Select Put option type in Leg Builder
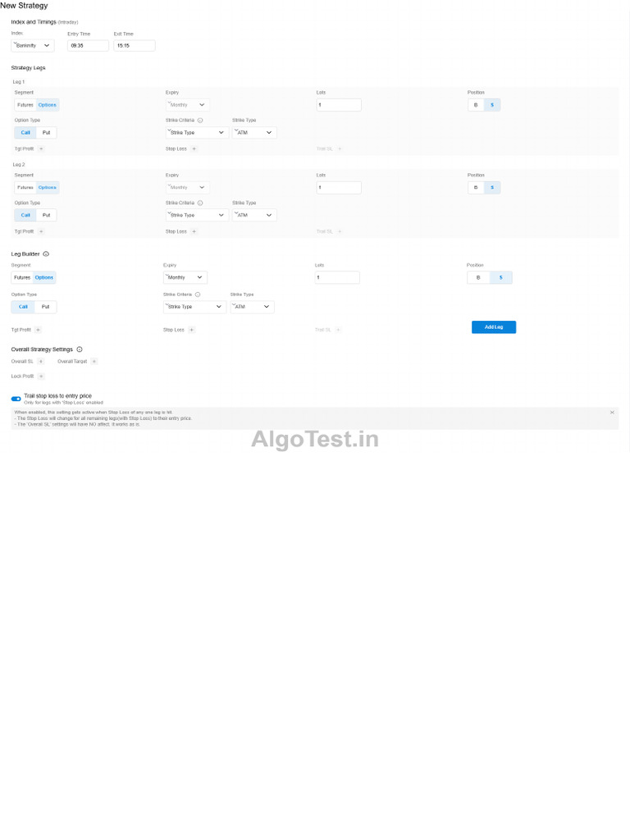 point(46,307)
